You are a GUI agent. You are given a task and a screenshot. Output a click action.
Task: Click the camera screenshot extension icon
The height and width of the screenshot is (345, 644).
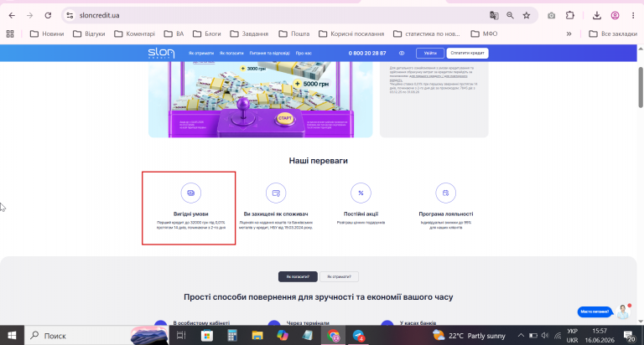551,16
